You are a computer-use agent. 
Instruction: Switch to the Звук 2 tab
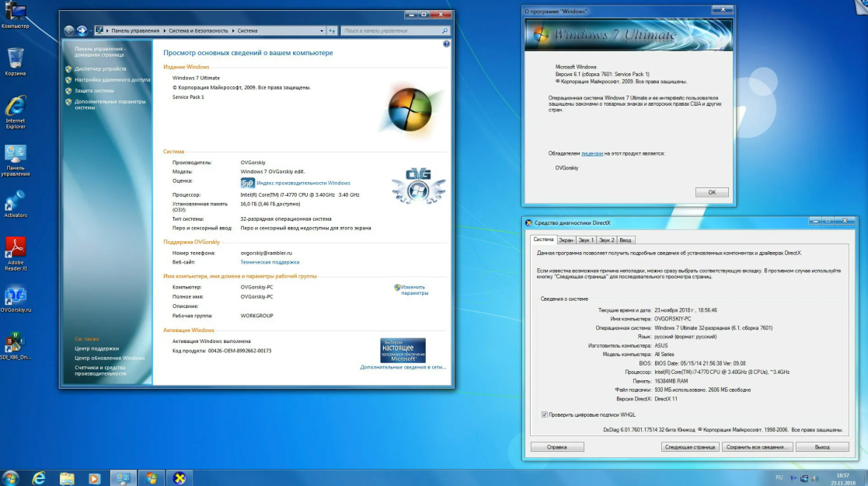click(x=607, y=240)
